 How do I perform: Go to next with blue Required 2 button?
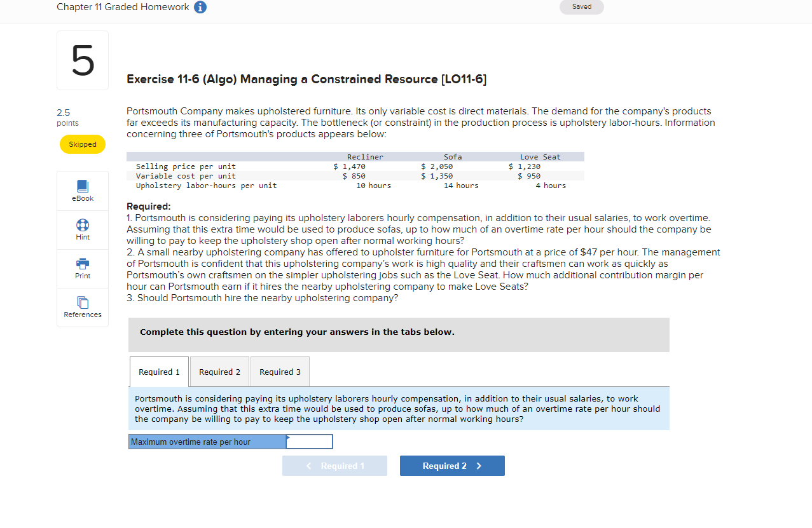point(452,466)
